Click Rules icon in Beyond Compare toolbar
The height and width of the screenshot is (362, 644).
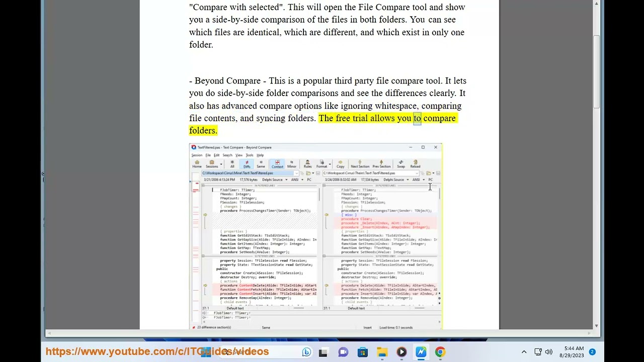(307, 164)
